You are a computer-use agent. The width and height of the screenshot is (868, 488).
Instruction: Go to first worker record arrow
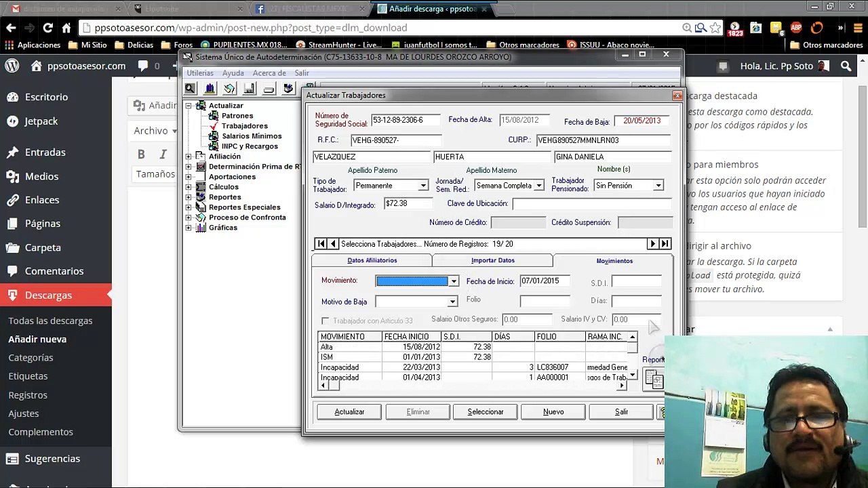click(321, 244)
